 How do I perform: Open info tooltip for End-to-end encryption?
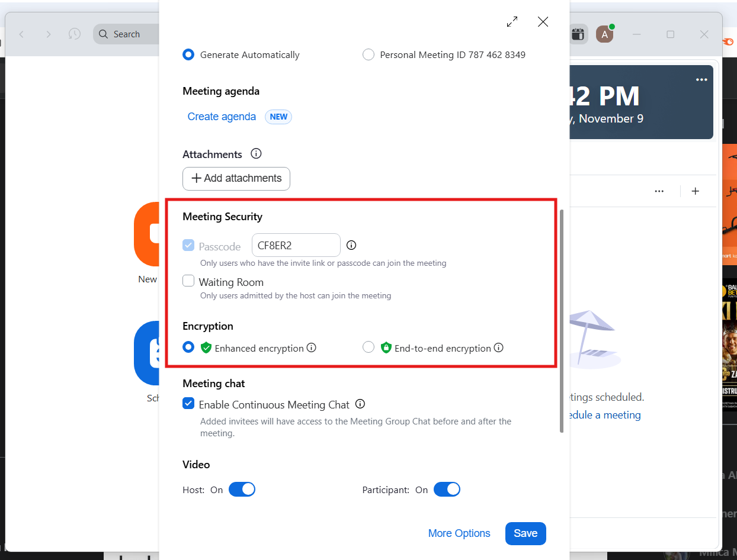point(499,348)
